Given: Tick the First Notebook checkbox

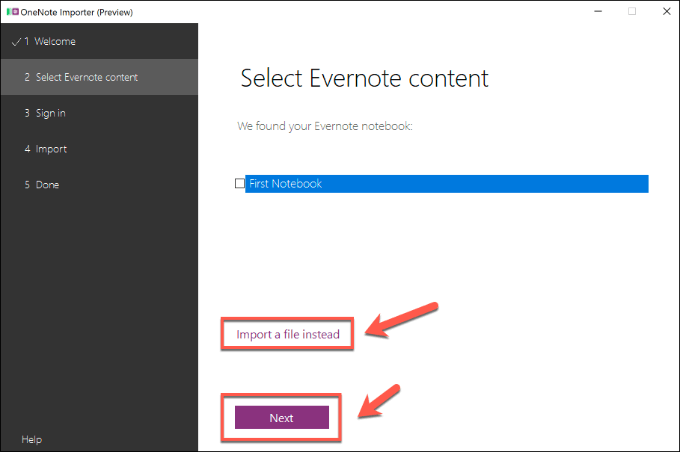Looking at the screenshot, I should (239, 184).
